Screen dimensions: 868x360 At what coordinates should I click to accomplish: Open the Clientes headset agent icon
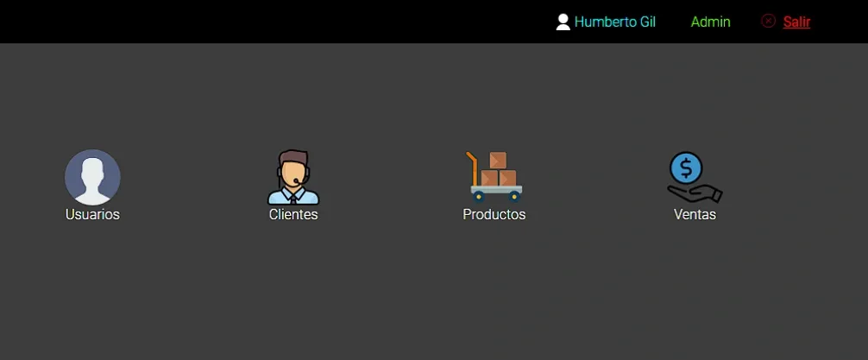293,177
